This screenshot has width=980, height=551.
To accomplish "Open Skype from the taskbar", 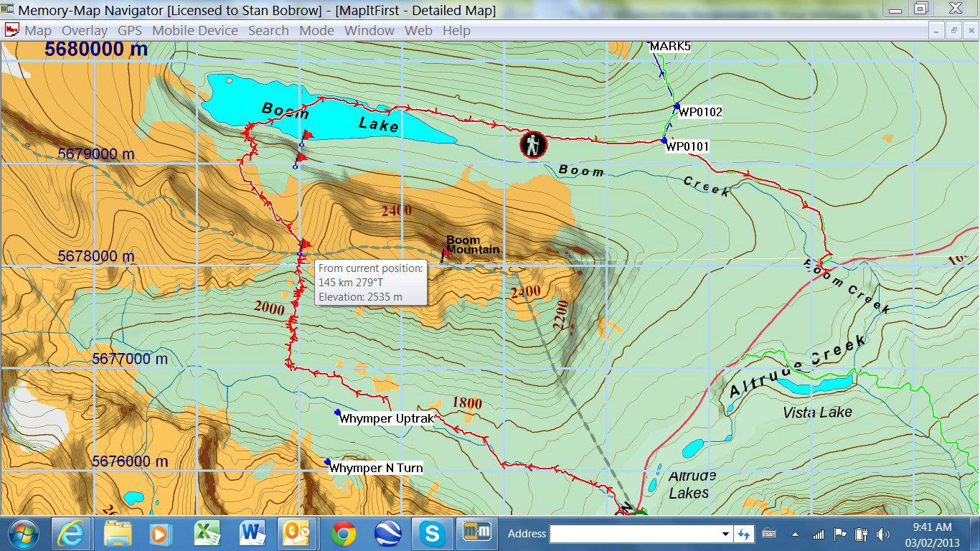I will 432,534.
